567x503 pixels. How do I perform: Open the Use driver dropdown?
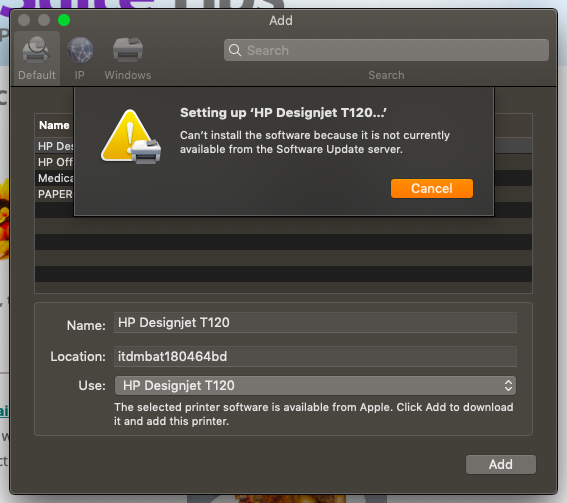click(315, 385)
